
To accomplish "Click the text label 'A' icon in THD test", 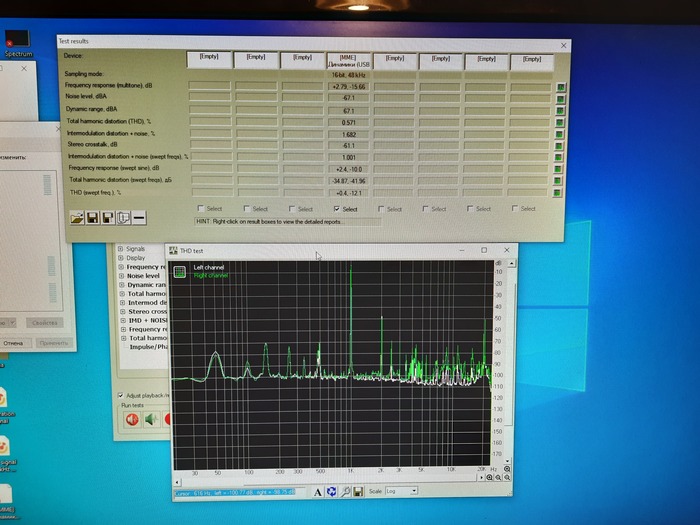I will (317, 492).
